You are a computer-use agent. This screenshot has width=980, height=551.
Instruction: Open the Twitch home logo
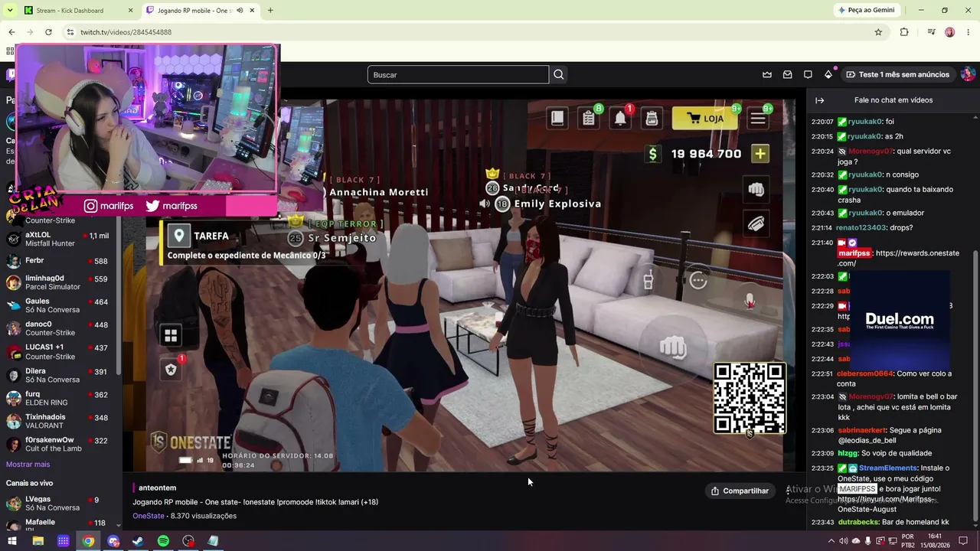(x=9, y=75)
